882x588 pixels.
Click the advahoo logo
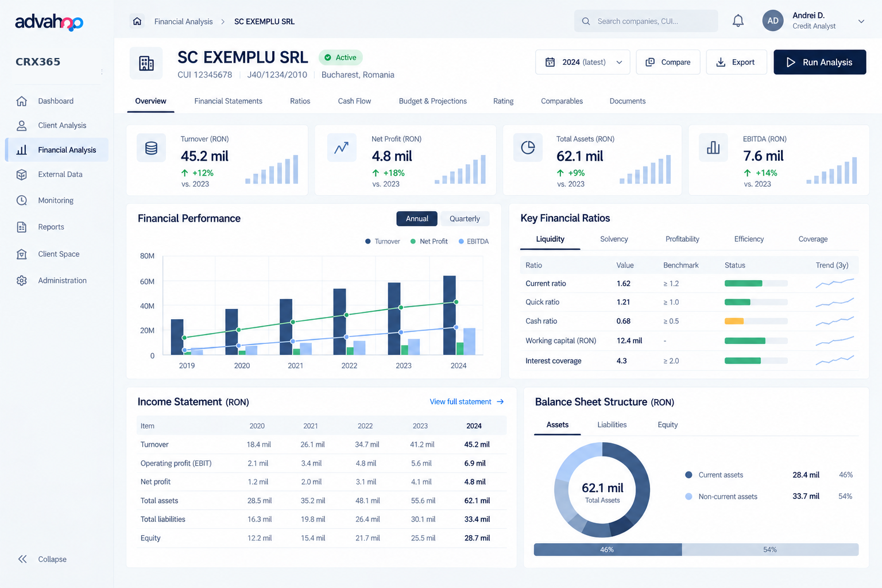tap(49, 22)
